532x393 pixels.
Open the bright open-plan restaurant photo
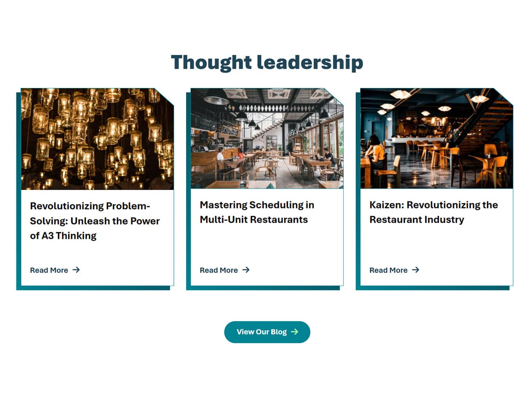click(x=267, y=139)
